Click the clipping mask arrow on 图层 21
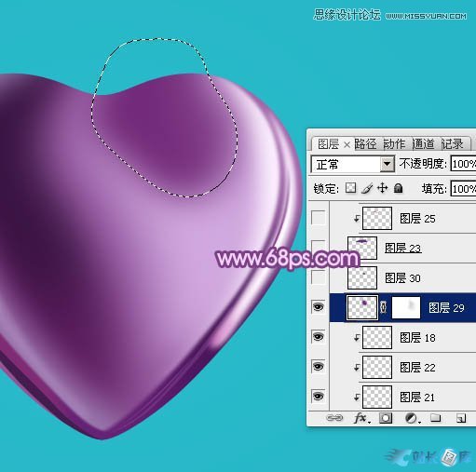Image resolution: width=476 pixels, height=472 pixels. [357, 398]
